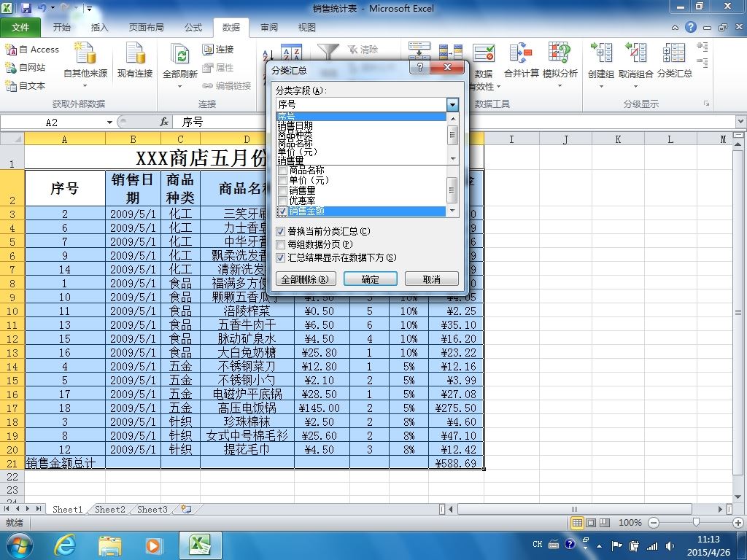Click the 自网站 web import icon
The height and width of the screenshot is (560, 747).
click(10, 68)
